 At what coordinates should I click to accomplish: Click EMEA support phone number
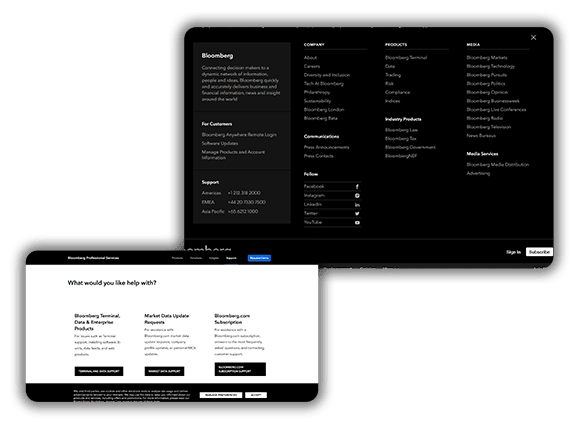click(247, 202)
